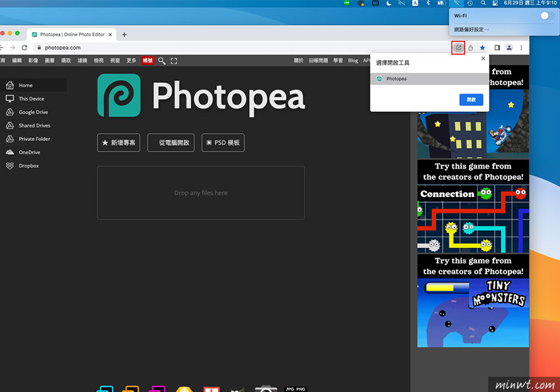The height and width of the screenshot is (392, 560).
Task: Click the lock icon beside photopea.com
Action: [x=39, y=47]
